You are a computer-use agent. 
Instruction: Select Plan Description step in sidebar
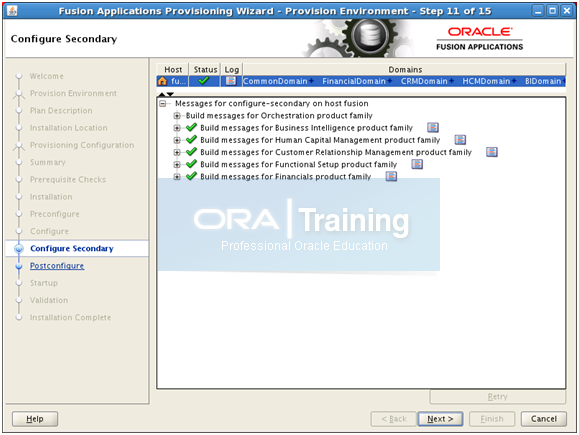(61, 111)
